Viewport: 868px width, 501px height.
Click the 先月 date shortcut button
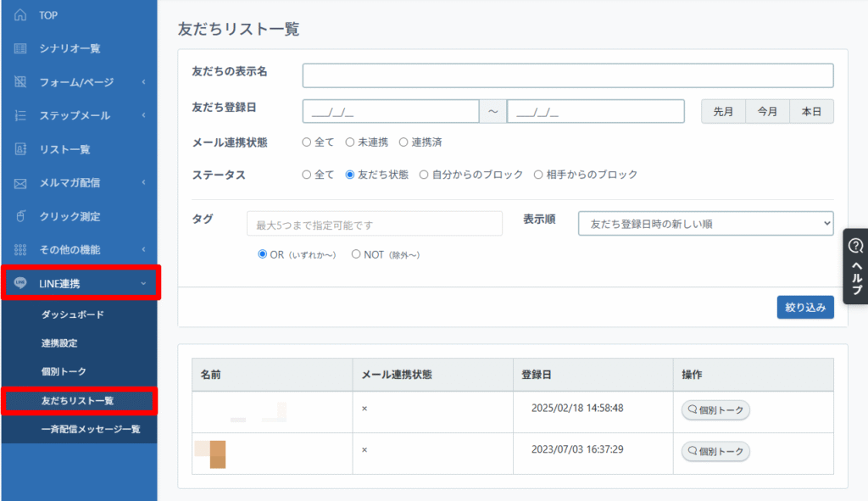click(x=723, y=112)
